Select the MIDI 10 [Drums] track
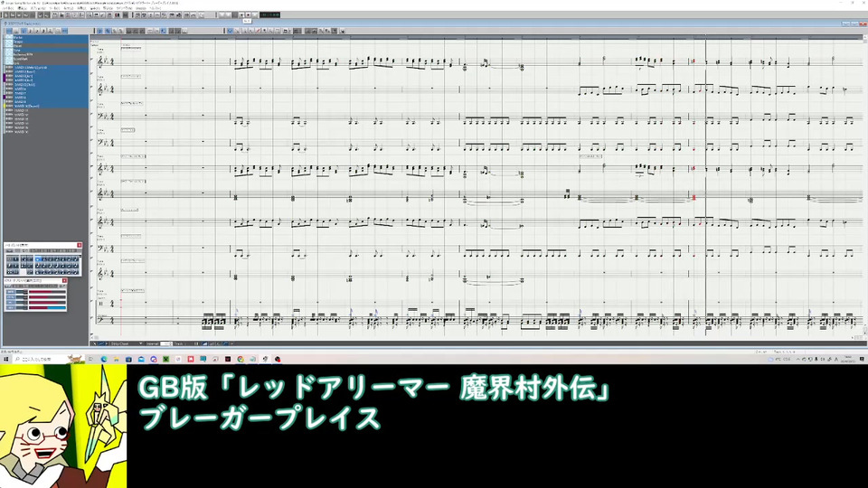This screenshot has height=488, width=868. (46, 106)
